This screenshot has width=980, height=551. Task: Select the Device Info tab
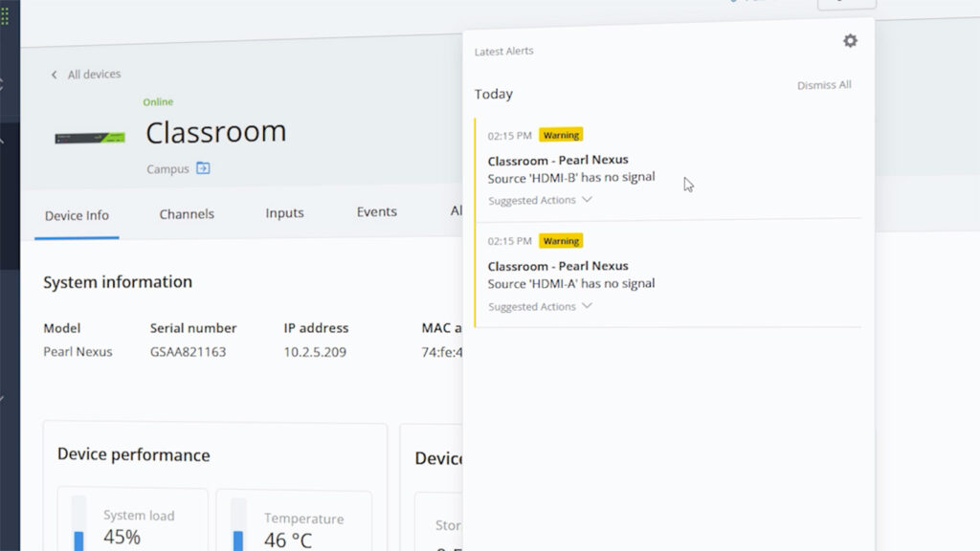[x=77, y=215]
